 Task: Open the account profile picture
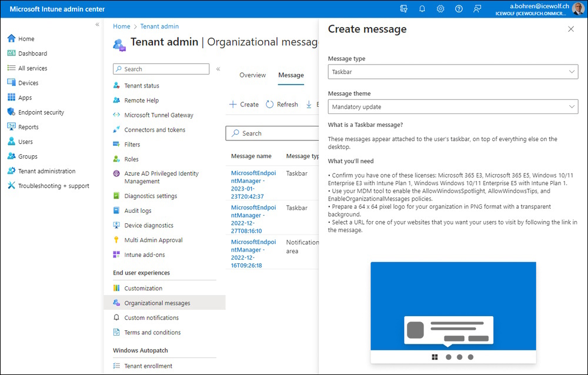[x=578, y=9]
